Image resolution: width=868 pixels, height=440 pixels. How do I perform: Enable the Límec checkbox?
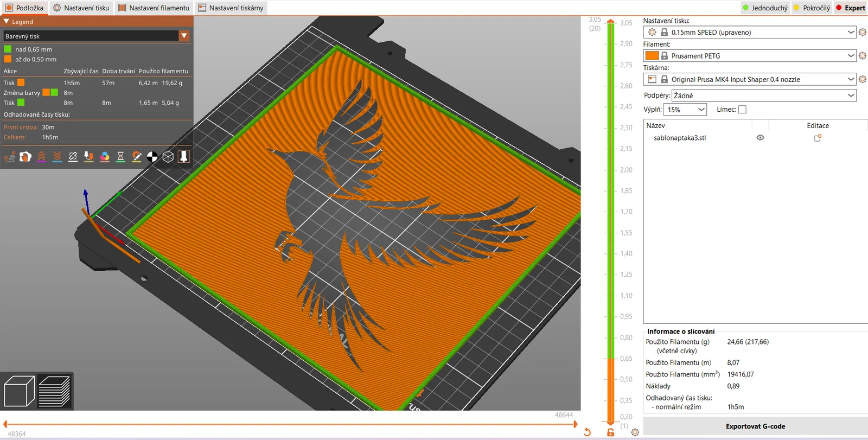tap(742, 110)
